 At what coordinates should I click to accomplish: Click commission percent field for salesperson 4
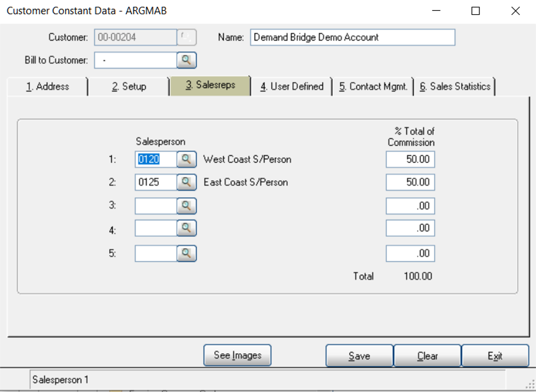point(410,228)
